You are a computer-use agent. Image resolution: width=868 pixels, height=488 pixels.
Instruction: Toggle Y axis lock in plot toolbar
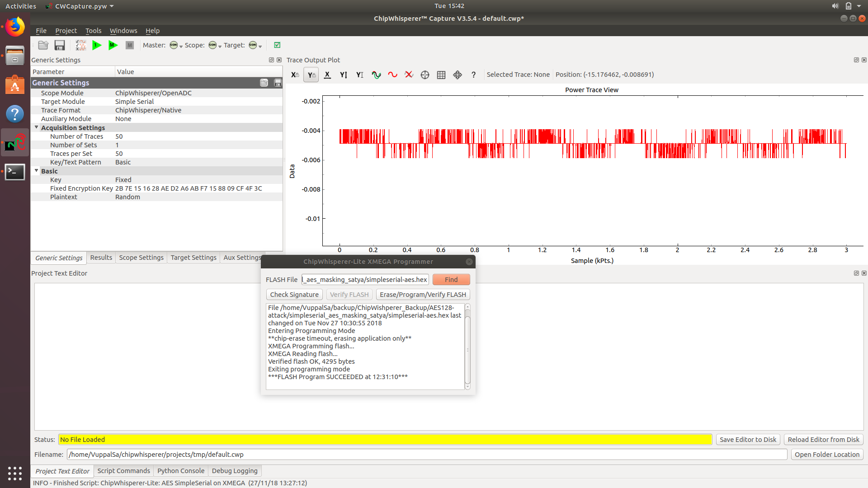311,75
